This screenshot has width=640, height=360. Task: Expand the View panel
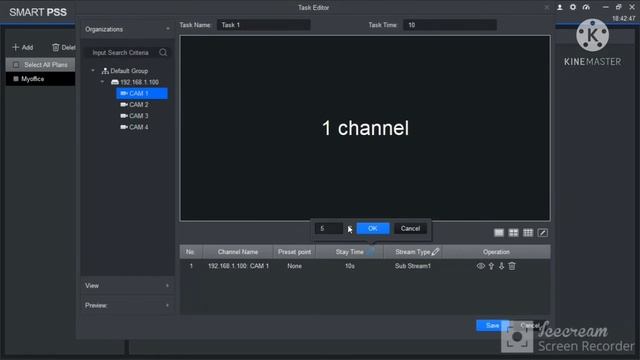(x=167, y=286)
